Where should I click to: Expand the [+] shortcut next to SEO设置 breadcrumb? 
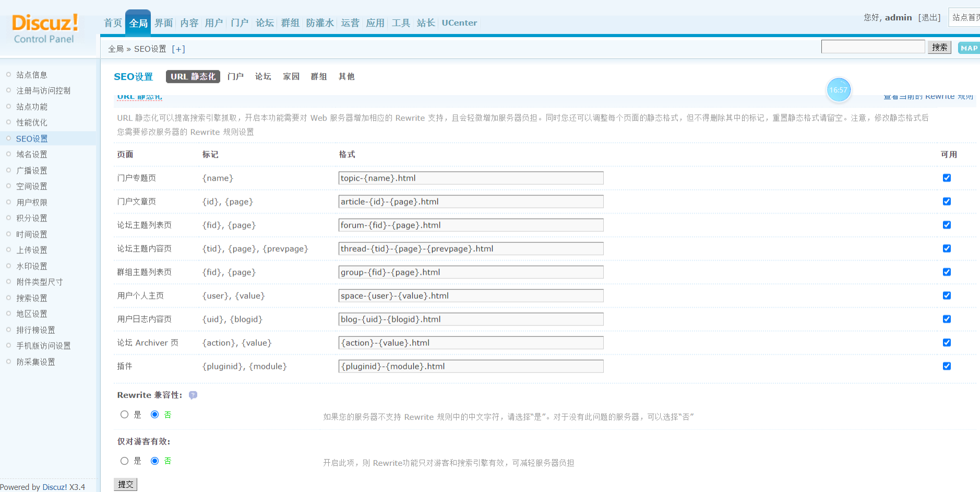(x=178, y=49)
